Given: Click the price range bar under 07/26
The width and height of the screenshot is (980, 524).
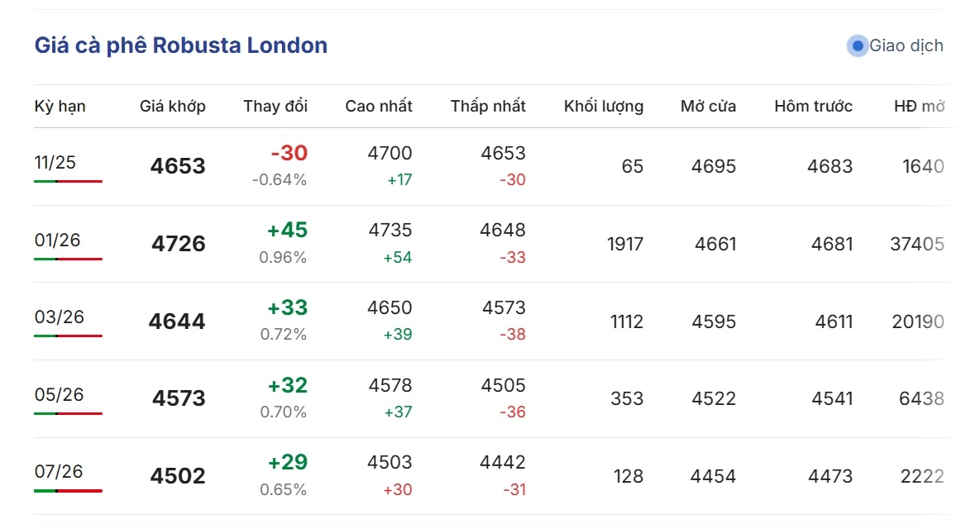Looking at the screenshot, I should point(68,491).
